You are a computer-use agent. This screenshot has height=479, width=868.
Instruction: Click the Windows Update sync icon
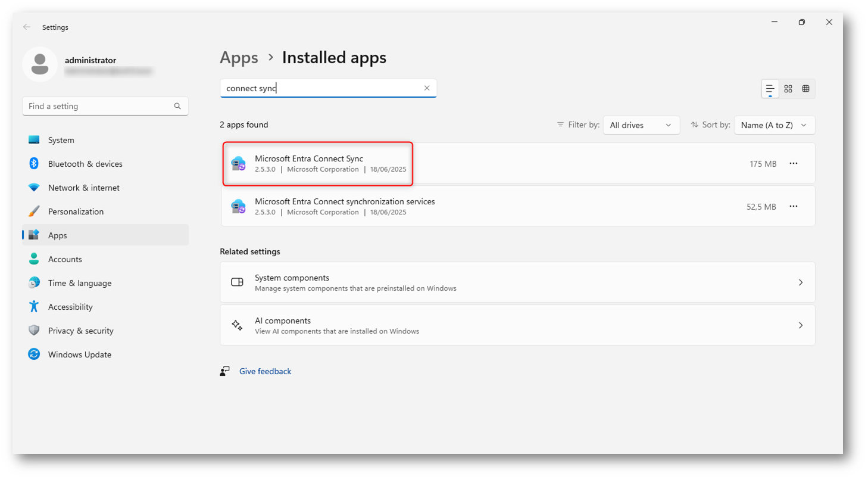coord(34,354)
